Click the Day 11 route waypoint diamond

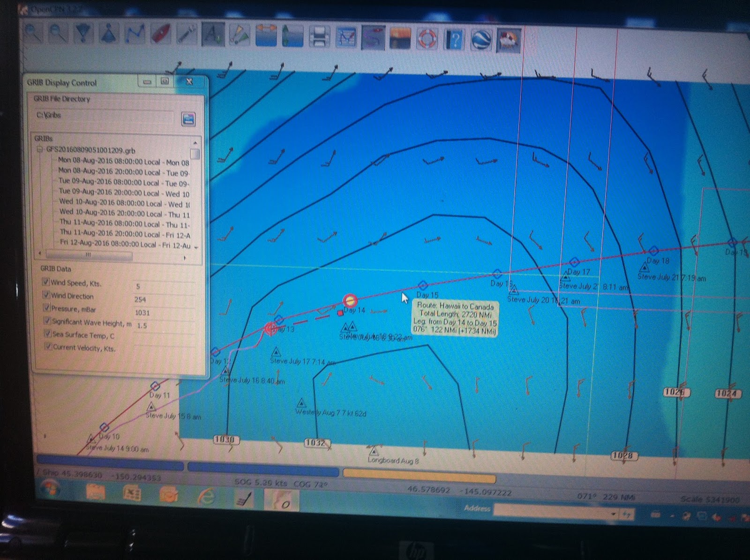pyautogui.click(x=155, y=386)
